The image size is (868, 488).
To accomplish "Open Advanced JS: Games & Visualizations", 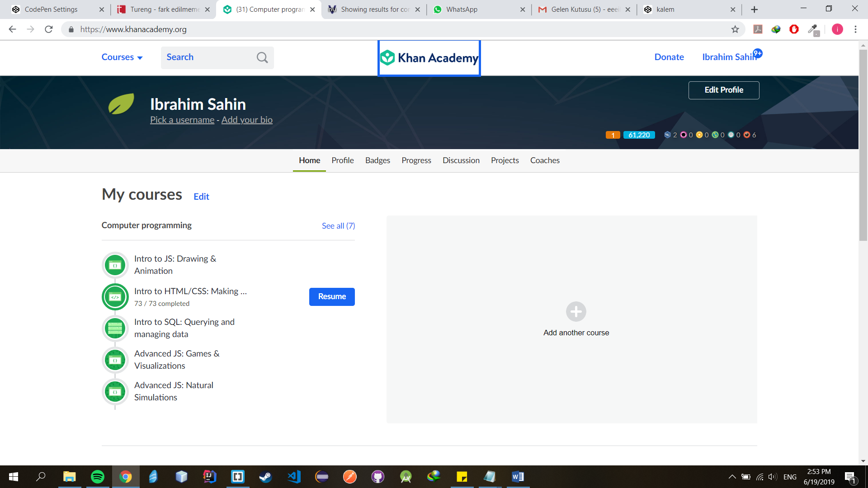I will point(177,360).
